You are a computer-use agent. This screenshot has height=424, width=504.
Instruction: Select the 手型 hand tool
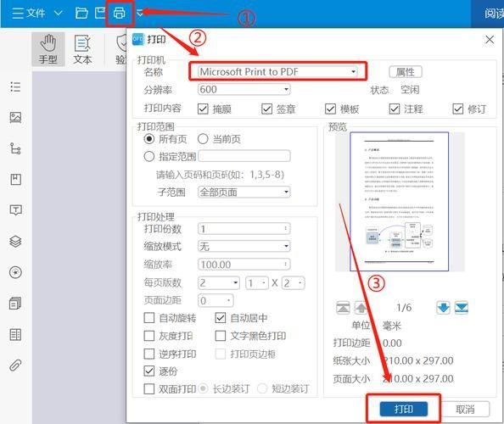tap(48, 49)
